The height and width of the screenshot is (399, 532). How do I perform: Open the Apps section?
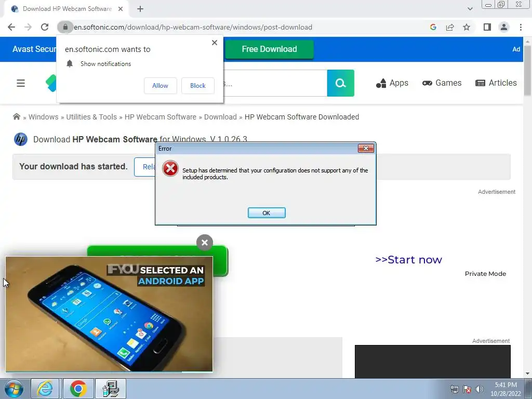coord(392,83)
